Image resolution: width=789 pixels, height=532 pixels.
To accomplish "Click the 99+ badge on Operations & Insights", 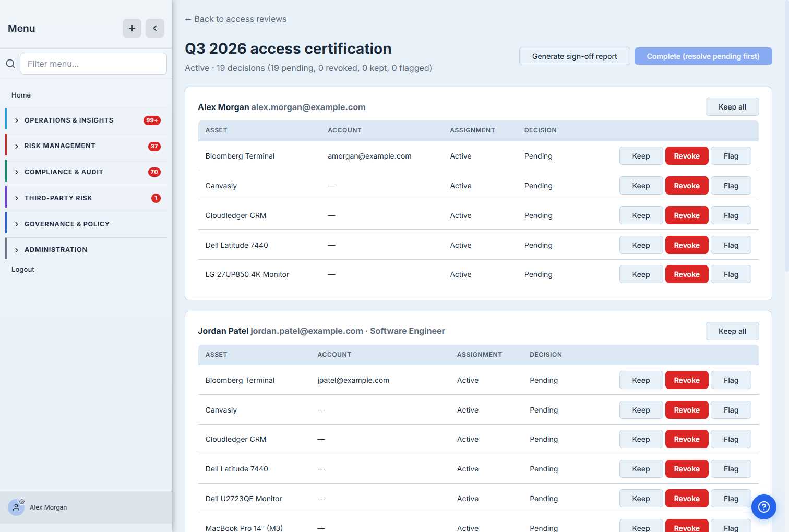I will coord(152,120).
